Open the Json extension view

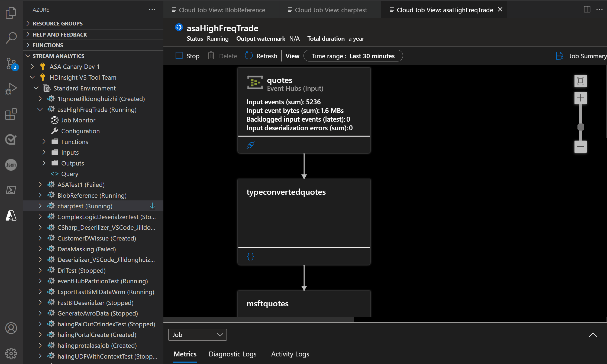point(11,165)
